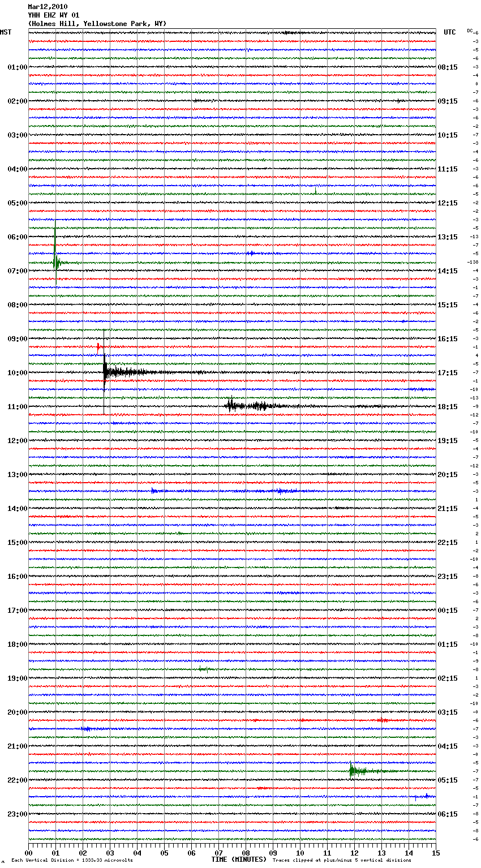This screenshot has width=481, height=868.
Task: Select the 02:00 MST hour label
Action: [x=18, y=101]
